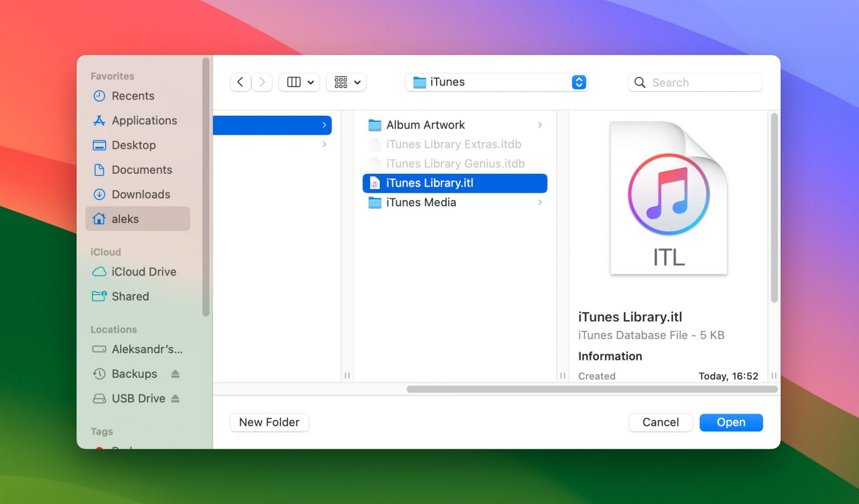Go forward with the right chevron button
Viewport: 859px width, 504px height.
click(x=262, y=82)
